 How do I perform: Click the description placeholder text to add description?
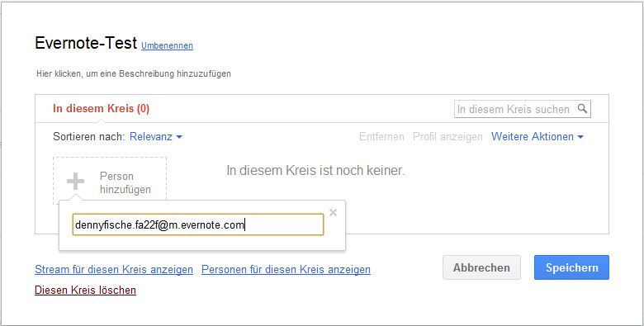click(134, 74)
